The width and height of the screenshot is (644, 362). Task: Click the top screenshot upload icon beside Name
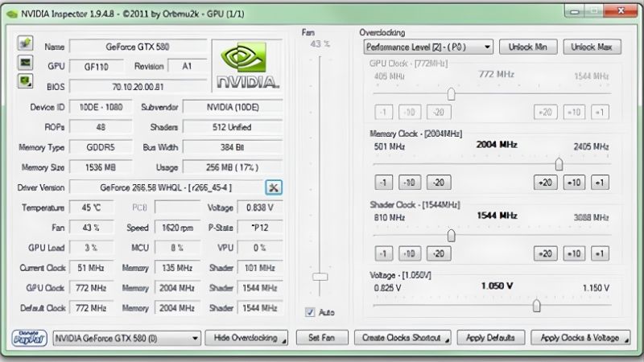(25, 43)
